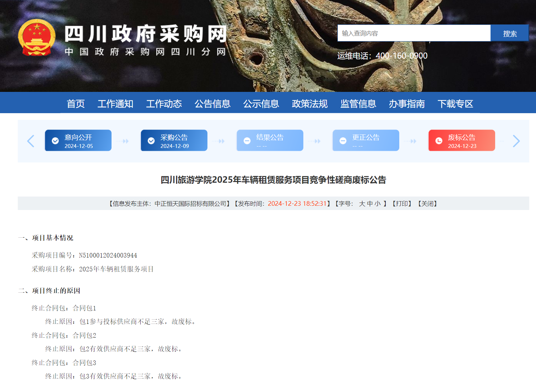This screenshot has height=392, width=536.
Task: Open the 下载专区 menu
Action: point(456,104)
